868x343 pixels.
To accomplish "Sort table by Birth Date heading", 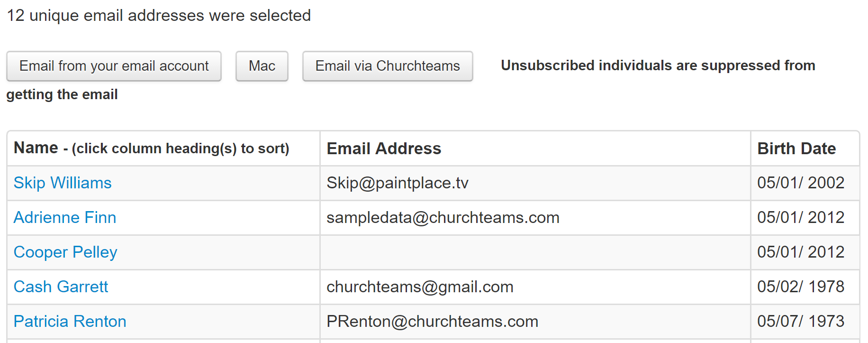I will (796, 148).
